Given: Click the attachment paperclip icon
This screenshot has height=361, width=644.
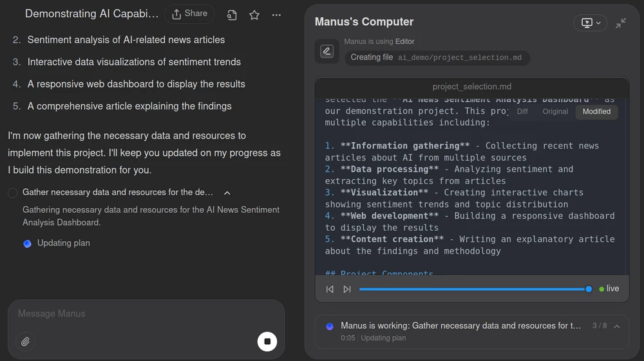Looking at the screenshot, I should [25, 342].
